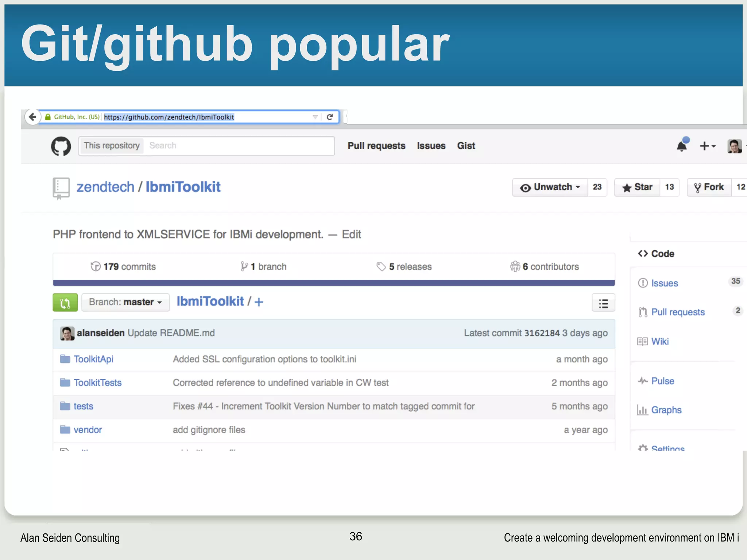Open Gist in top navigation bar
Image resolution: width=747 pixels, height=560 pixels.
pos(466,146)
